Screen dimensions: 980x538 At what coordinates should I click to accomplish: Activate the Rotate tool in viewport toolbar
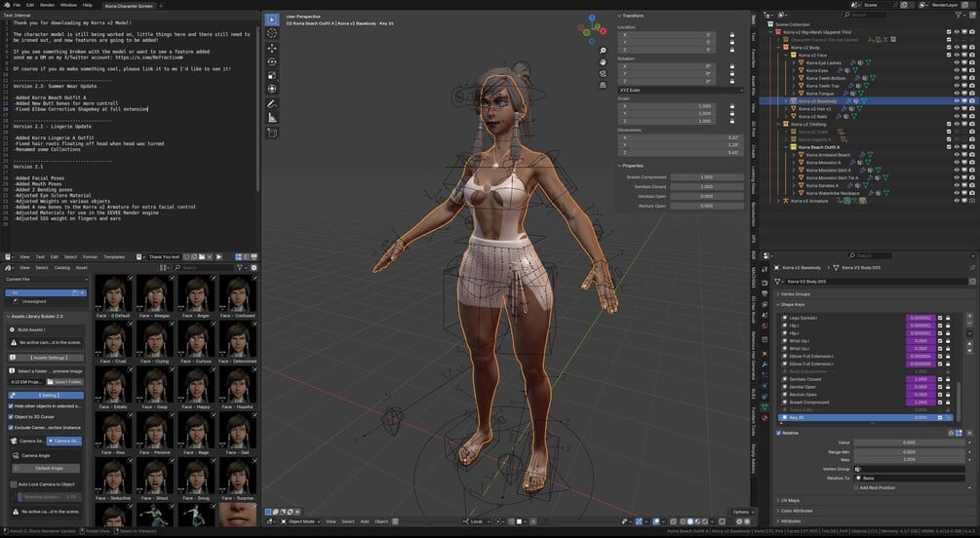point(272,61)
